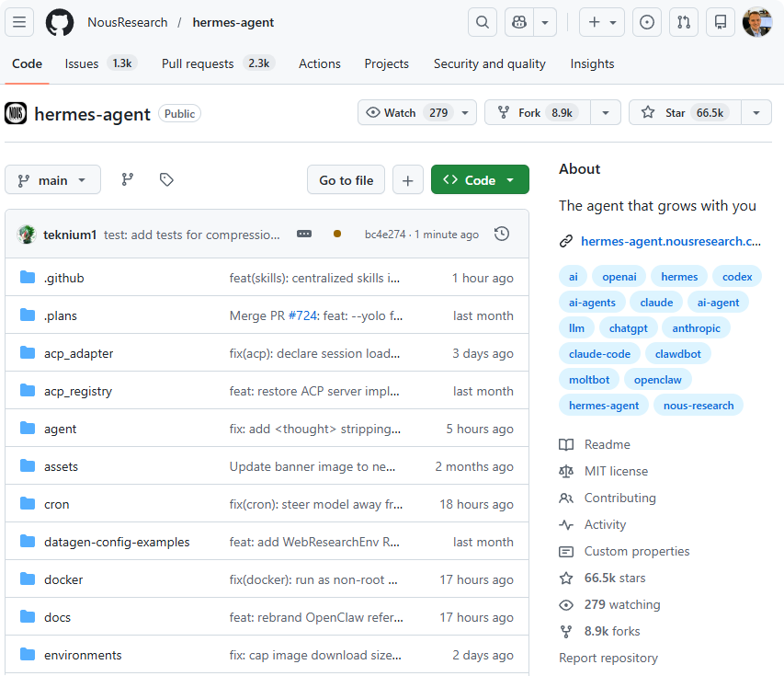Expand the Copilot dropdown arrow
784x676 pixels.
(x=545, y=22)
